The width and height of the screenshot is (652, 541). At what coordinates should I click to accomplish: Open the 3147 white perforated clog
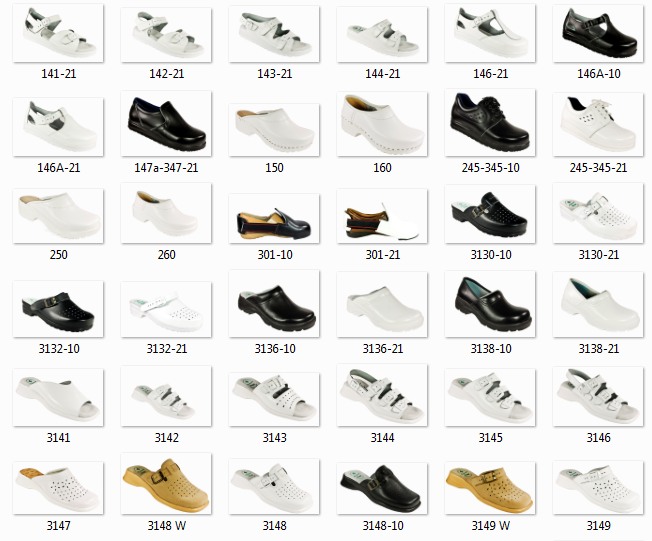58,488
